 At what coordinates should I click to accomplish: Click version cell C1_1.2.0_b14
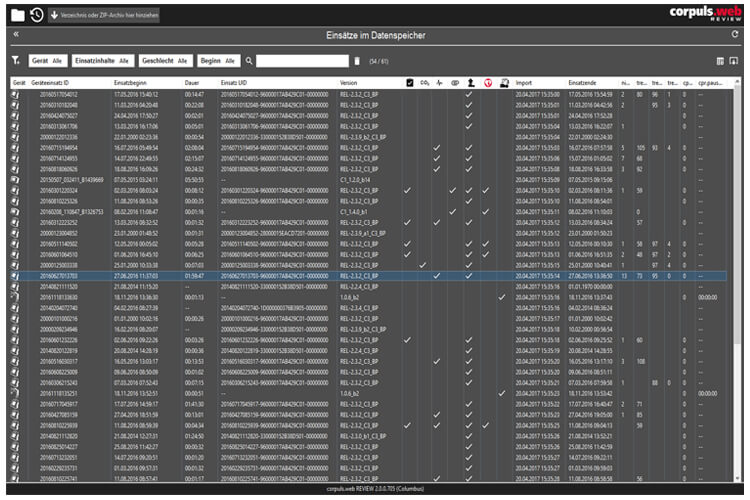(355, 180)
